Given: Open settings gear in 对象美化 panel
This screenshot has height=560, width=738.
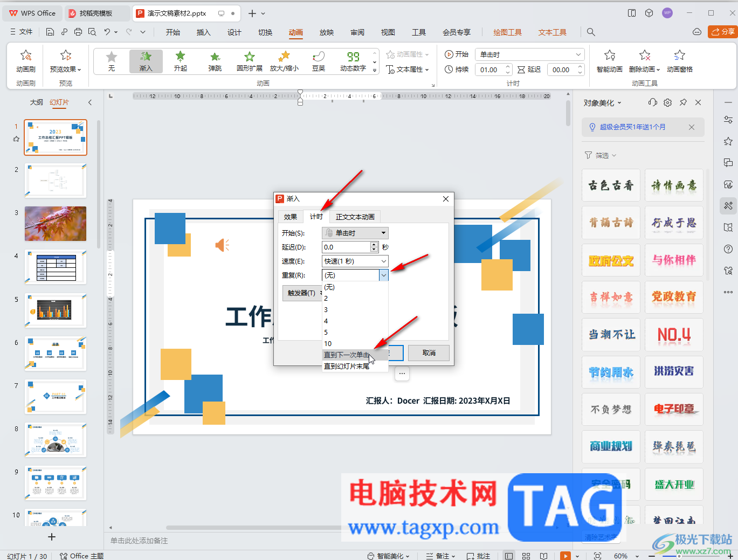Looking at the screenshot, I should coord(668,102).
